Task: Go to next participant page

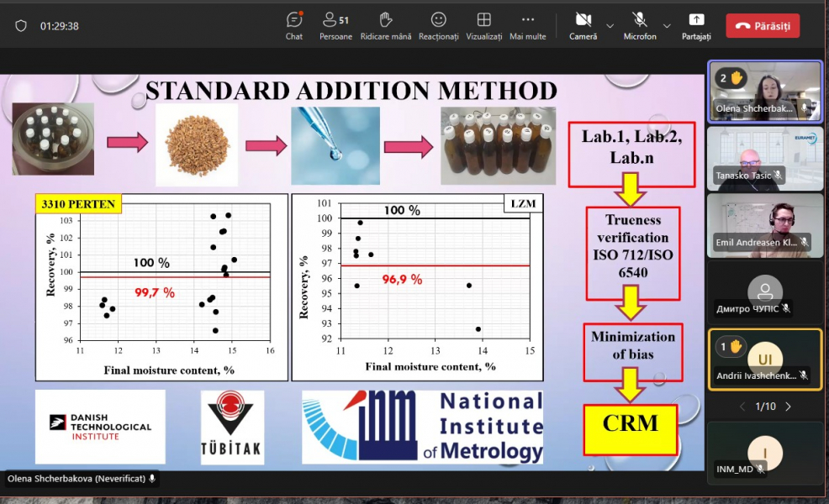Action: pyautogui.click(x=788, y=407)
